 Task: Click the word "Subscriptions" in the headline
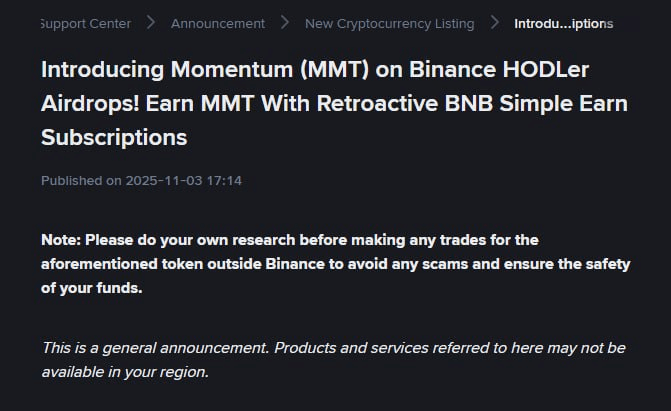[x=114, y=136]
